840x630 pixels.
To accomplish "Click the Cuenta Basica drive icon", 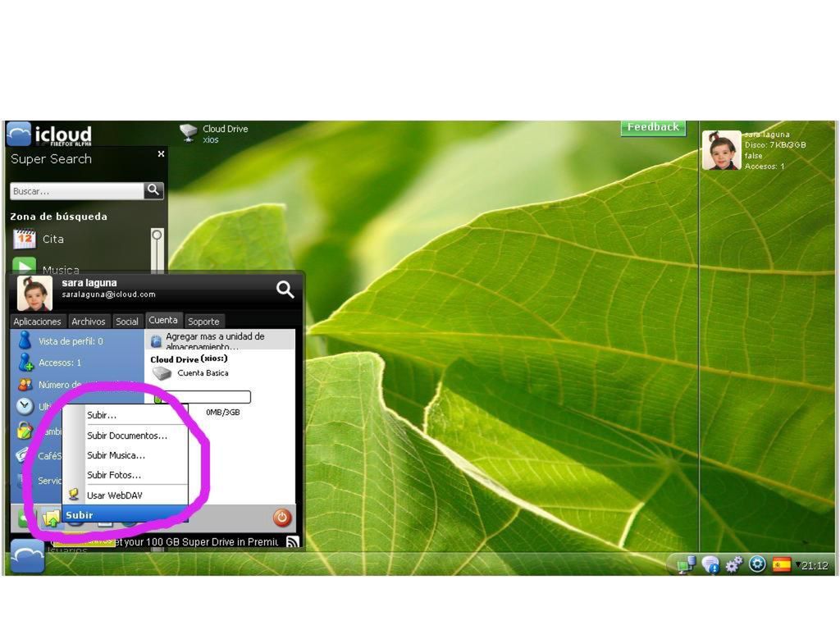I will [162, 373].
